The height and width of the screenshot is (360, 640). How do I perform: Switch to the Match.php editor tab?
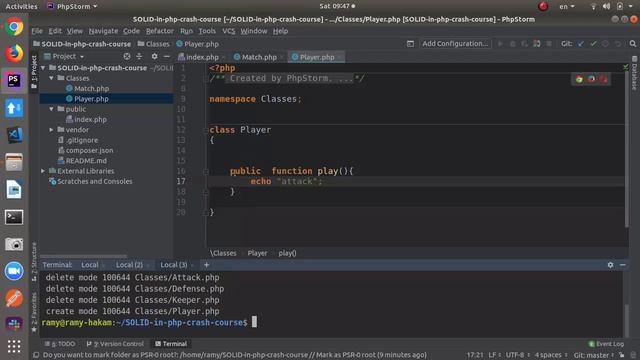click(x=258, y=57)
